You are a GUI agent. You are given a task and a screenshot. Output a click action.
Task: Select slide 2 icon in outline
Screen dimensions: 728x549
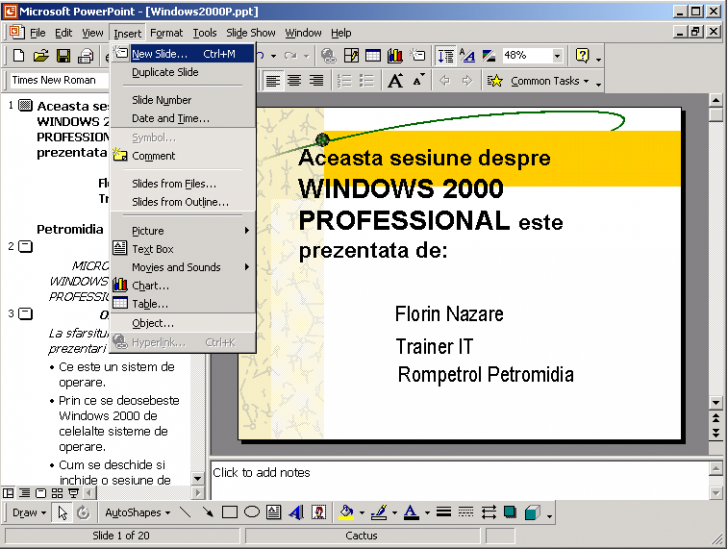(25, 246)
